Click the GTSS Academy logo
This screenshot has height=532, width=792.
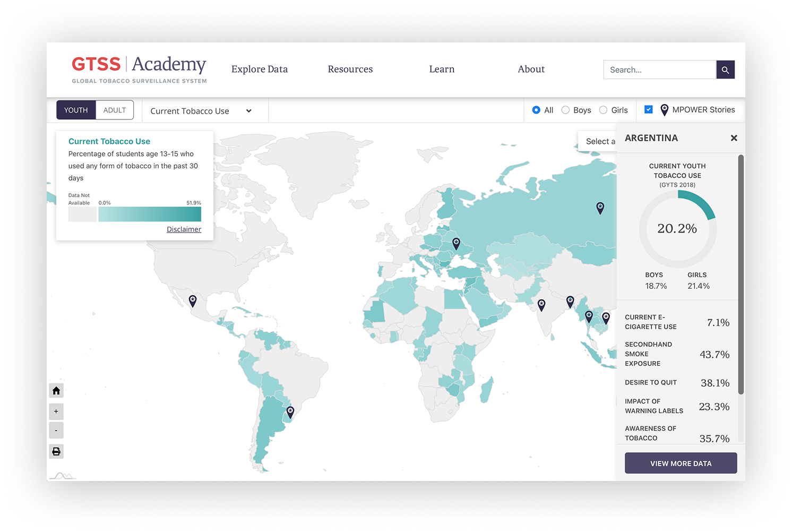(139, 70)
